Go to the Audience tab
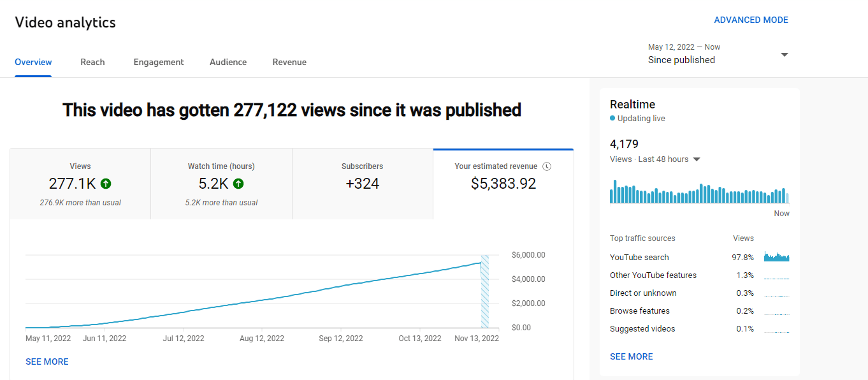 pos(228,62)
